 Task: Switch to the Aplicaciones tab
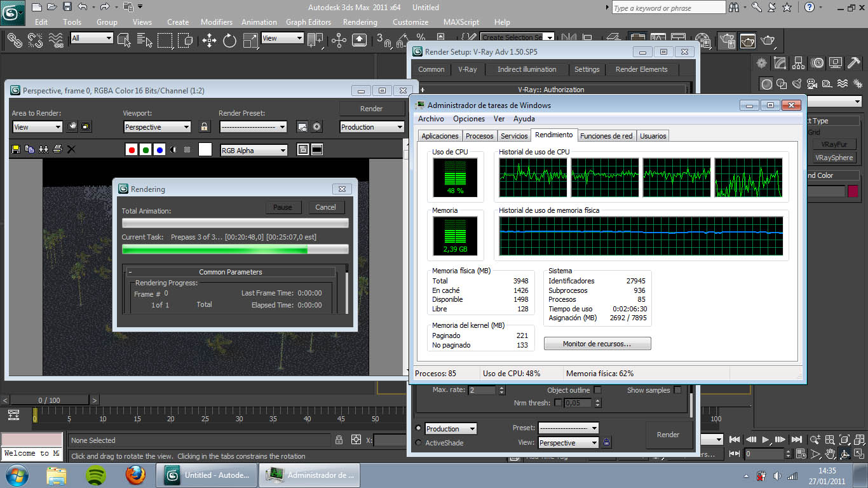click(x=440, y=136)
